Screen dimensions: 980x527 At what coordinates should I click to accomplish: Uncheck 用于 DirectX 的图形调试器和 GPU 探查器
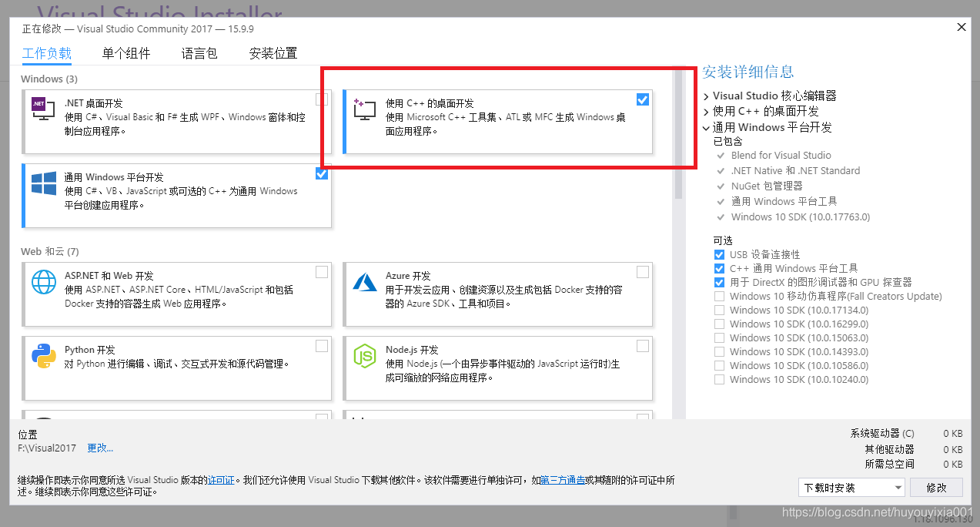719,282
